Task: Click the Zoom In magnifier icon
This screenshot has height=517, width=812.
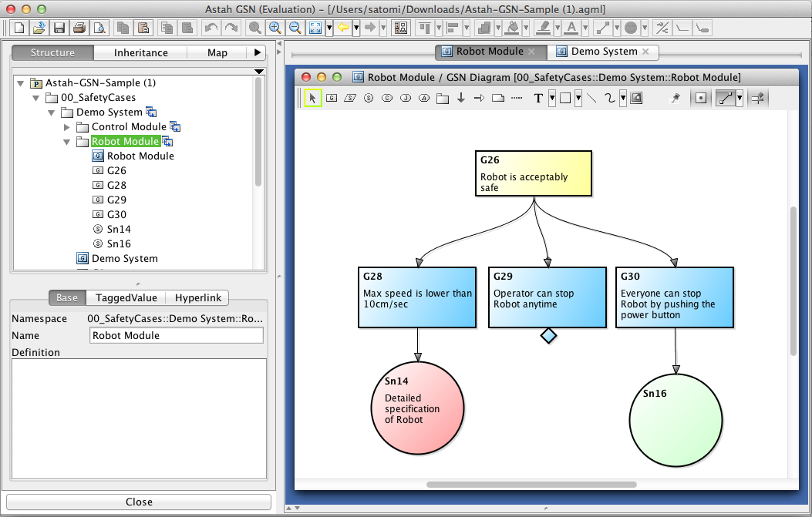Action: pyautogui.click(x=275, y=29)
